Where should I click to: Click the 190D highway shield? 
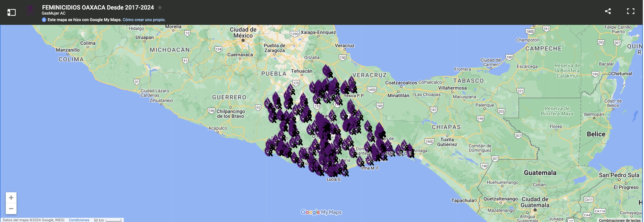click(429, 141)
